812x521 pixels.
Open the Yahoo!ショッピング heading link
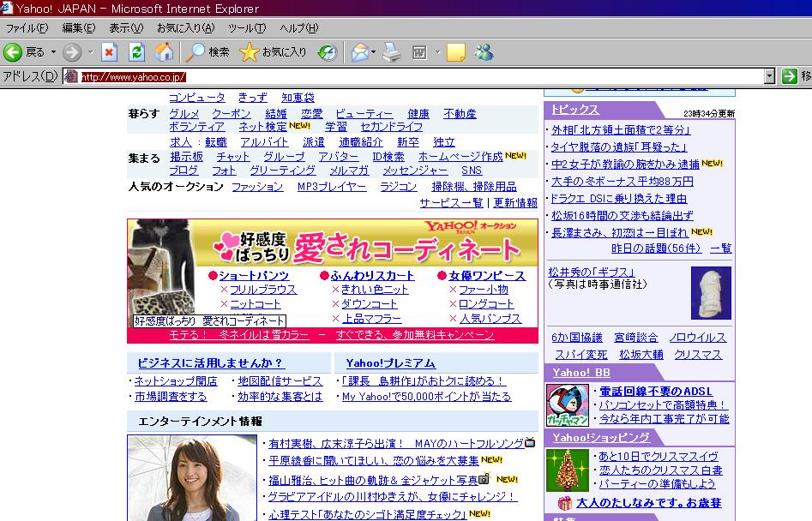(x=601, y=438)
